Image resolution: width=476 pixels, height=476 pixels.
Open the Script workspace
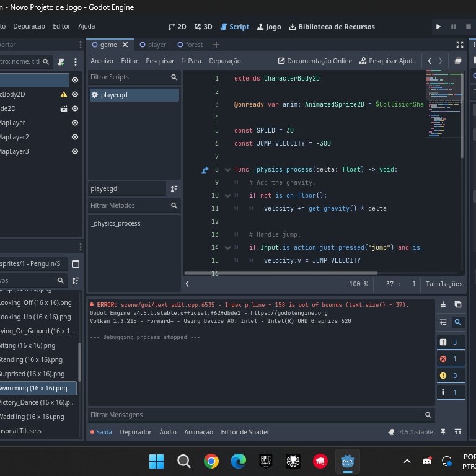pyautogui.click(x=235, y=27)
